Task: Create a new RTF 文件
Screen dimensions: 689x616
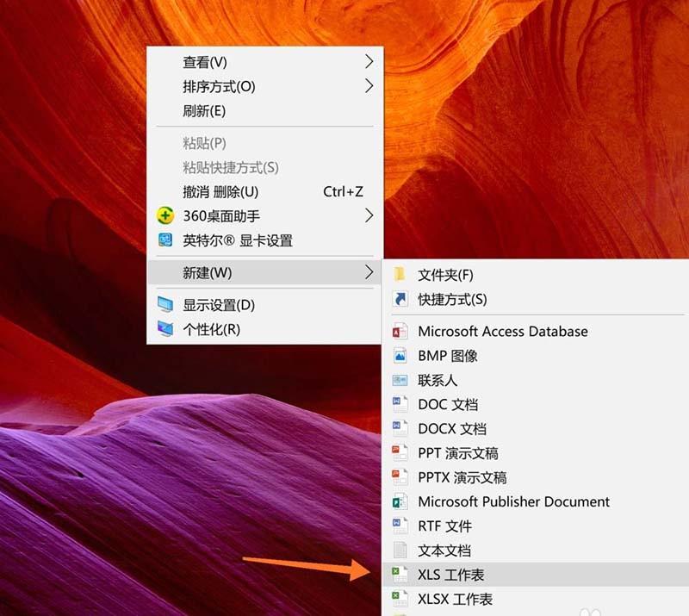Action: (448, 526)
